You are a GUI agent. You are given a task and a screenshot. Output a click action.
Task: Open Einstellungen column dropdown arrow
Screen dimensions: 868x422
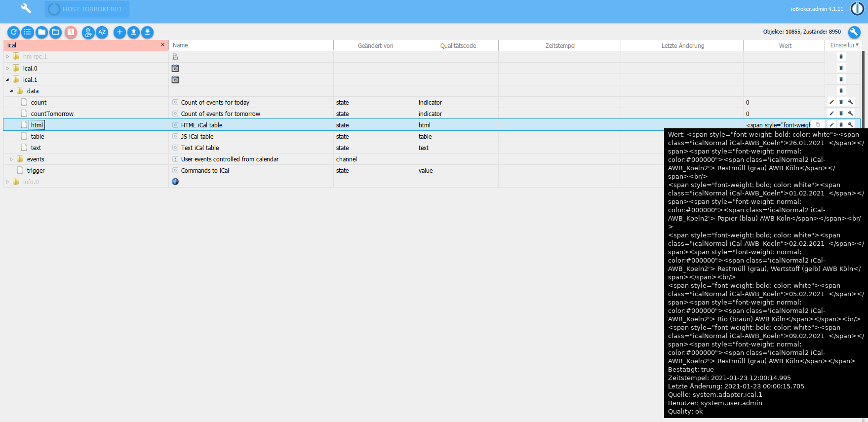857,45
